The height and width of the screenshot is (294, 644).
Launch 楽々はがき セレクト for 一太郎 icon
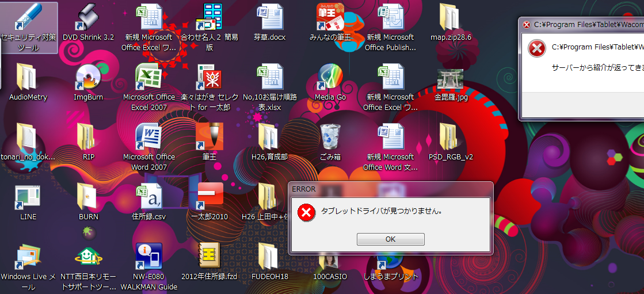point(209,87)
